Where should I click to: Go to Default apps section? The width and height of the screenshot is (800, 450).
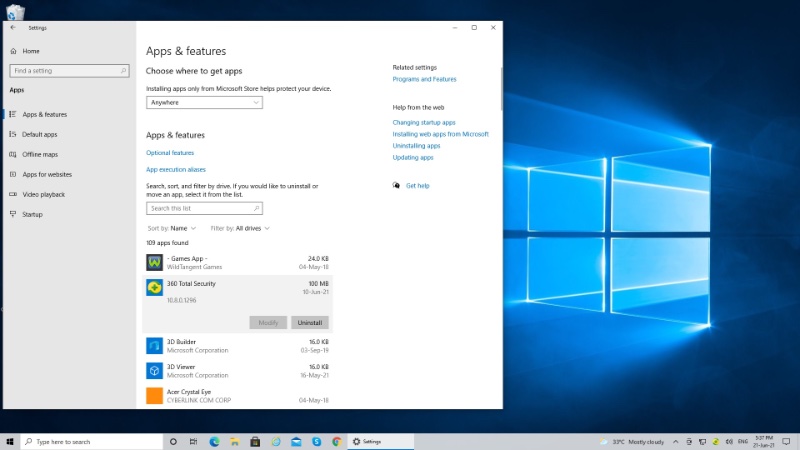[40, 134]
